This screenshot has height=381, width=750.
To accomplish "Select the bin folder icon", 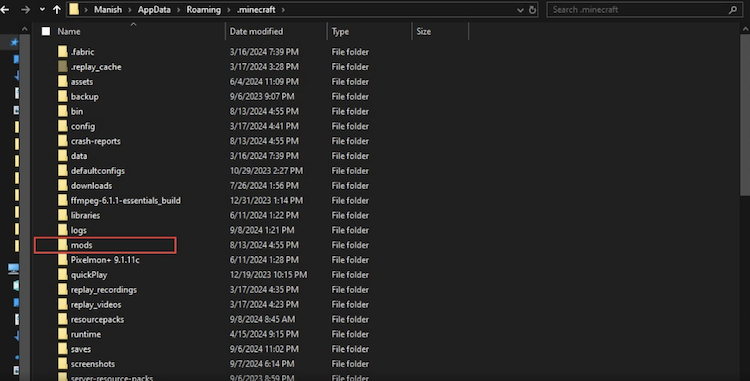I will coord(63,111).
